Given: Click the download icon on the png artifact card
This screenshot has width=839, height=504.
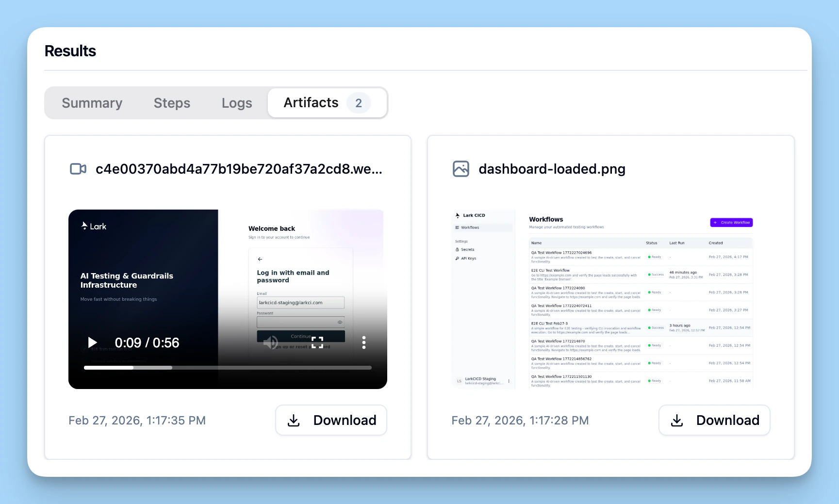Looking at the screenshot, I should pyautogui.click(x=676, y=420).
